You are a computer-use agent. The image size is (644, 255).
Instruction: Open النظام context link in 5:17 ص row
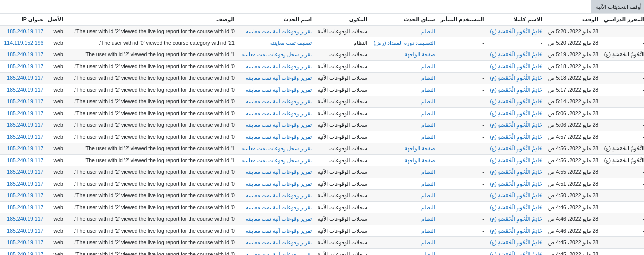point(428,90)
